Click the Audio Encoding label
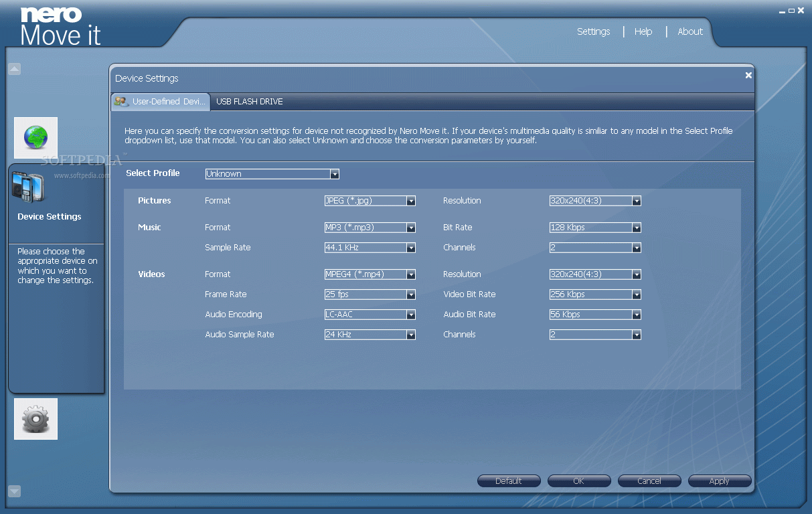Viewport: 812px width, 514px height. (234, 315)
